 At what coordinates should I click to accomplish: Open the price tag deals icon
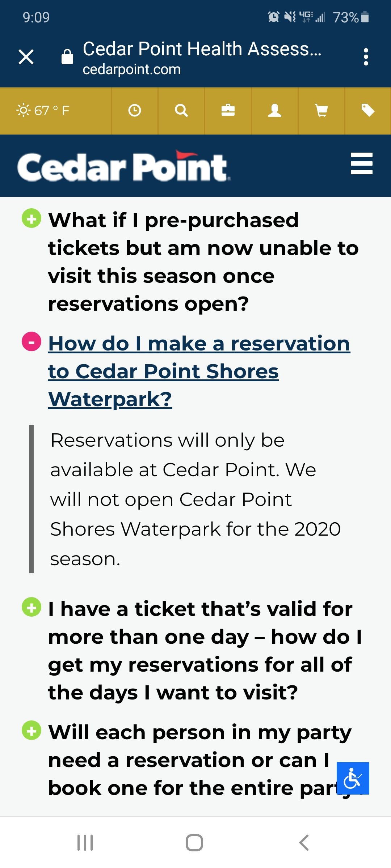coord(368,110)
